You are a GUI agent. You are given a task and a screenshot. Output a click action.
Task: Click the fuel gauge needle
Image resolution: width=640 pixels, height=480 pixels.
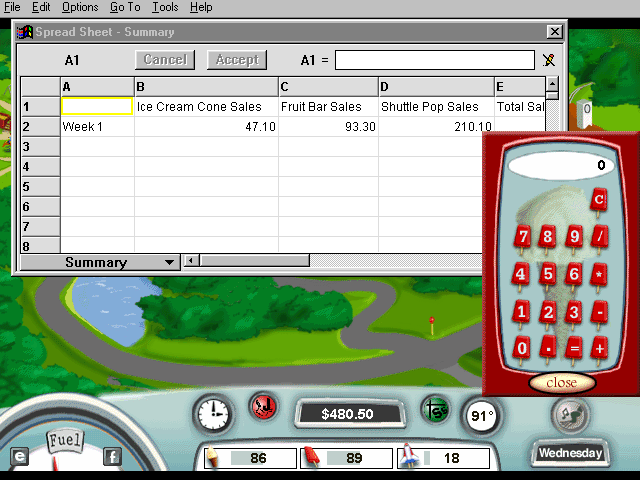point(54,462)
